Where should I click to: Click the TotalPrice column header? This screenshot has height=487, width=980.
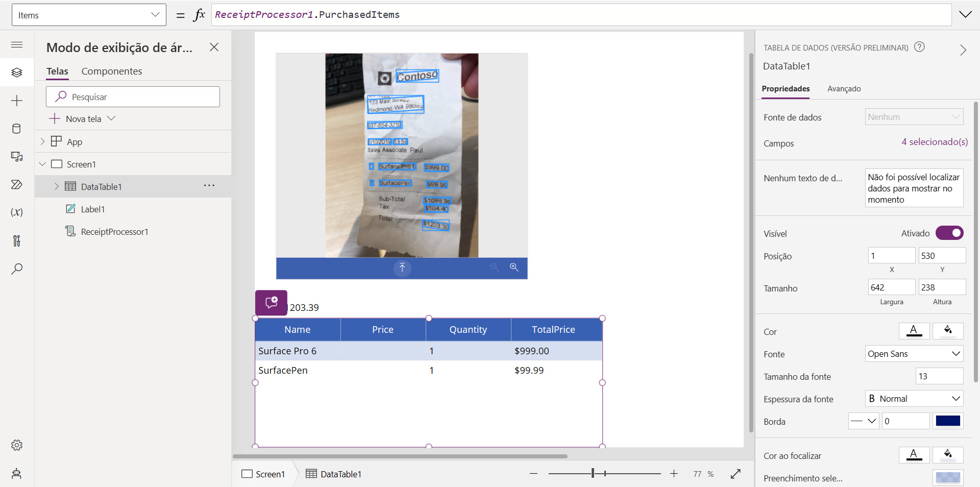(x=556, y=330)
